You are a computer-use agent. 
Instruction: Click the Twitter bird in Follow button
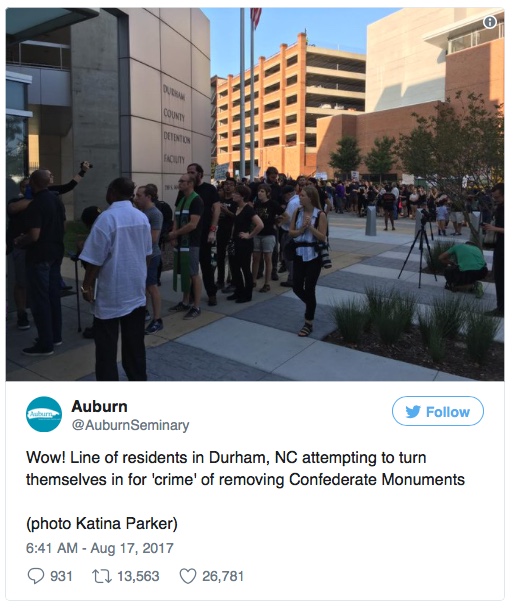click(x=413, y=412)
